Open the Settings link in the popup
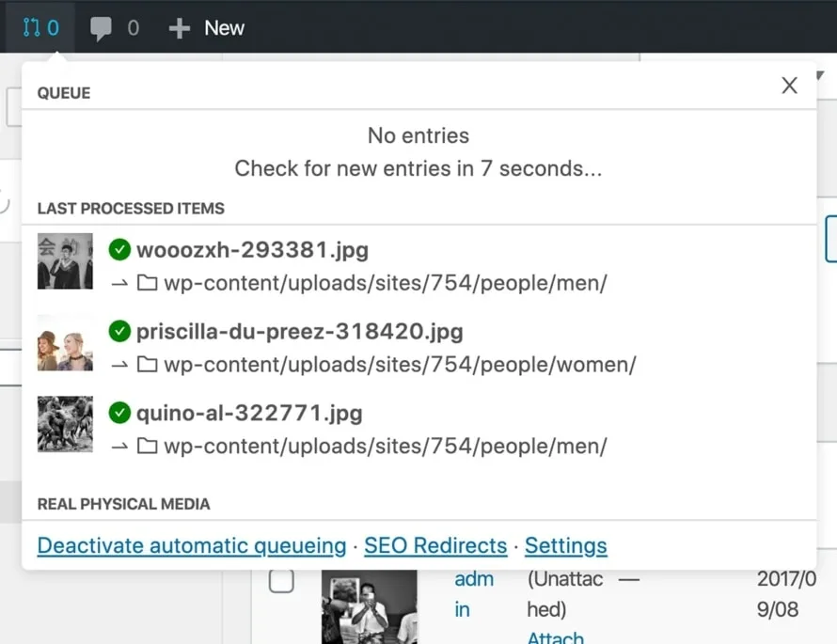This screenshot has width=837, height=644. (566, 546)
